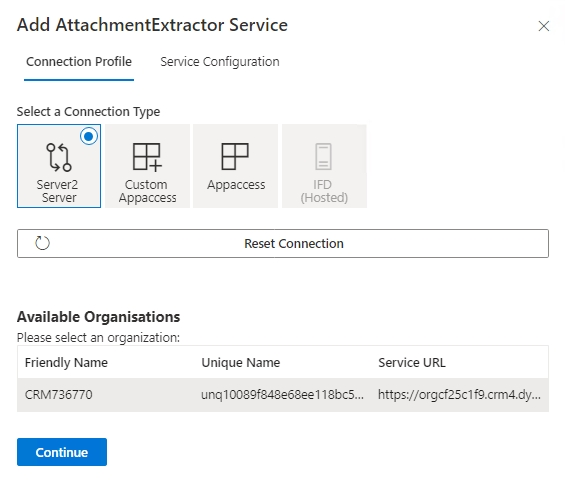Click the Continue button
The height and width of the screenshot is (480, 565).
coord(62,452)
